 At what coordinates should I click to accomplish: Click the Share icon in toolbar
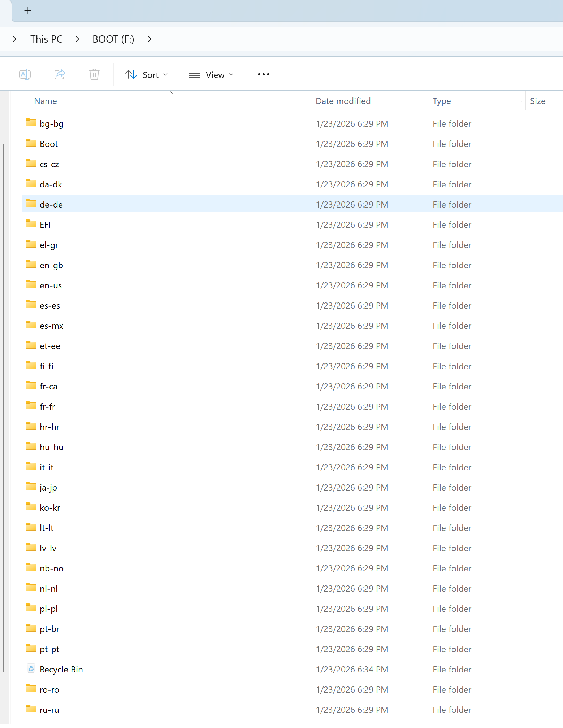tap(60, 74)
